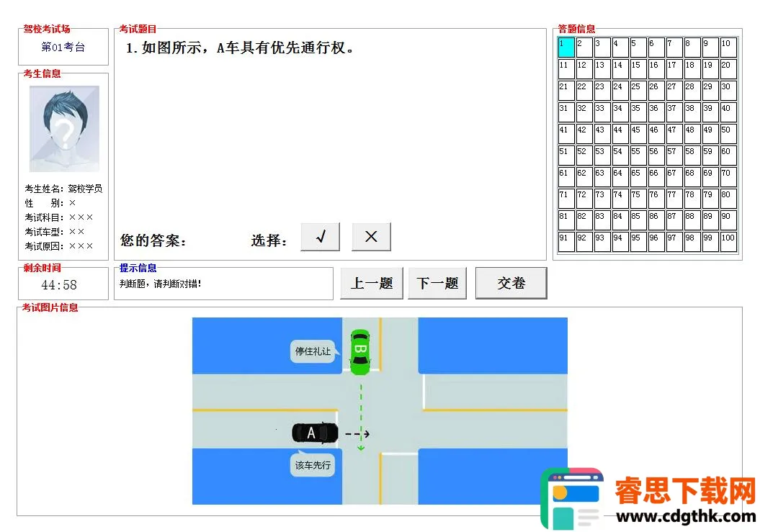Click the 该车先行 speech bubble
The height and width of the screenshot is (532, 760).
point(313,465)
